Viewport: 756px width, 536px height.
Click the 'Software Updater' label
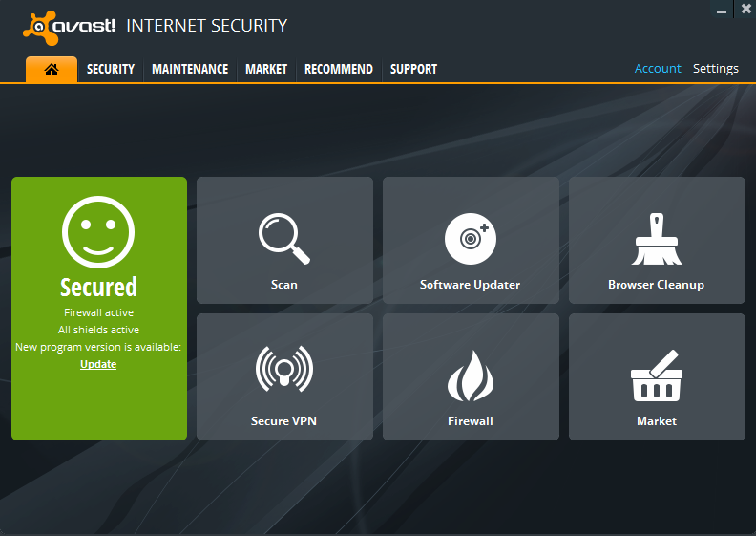470,285
